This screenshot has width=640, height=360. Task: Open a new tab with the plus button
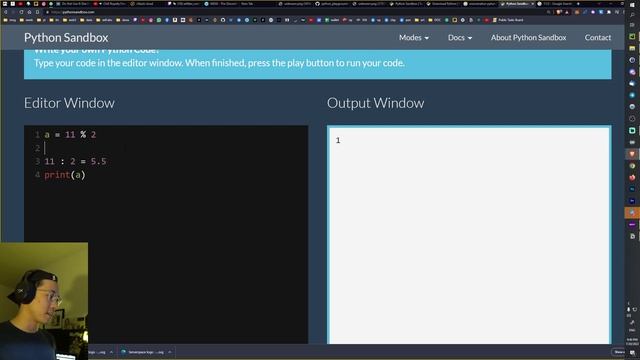578,4
